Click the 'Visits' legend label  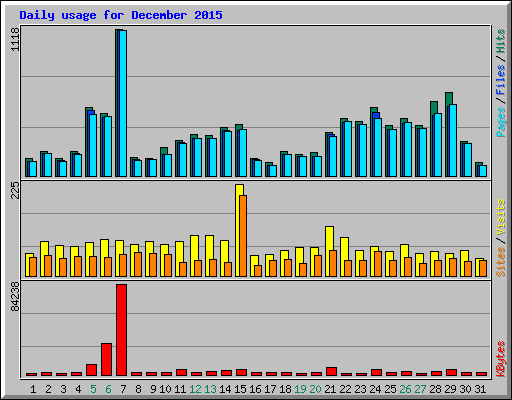click(x=501, y=218)
